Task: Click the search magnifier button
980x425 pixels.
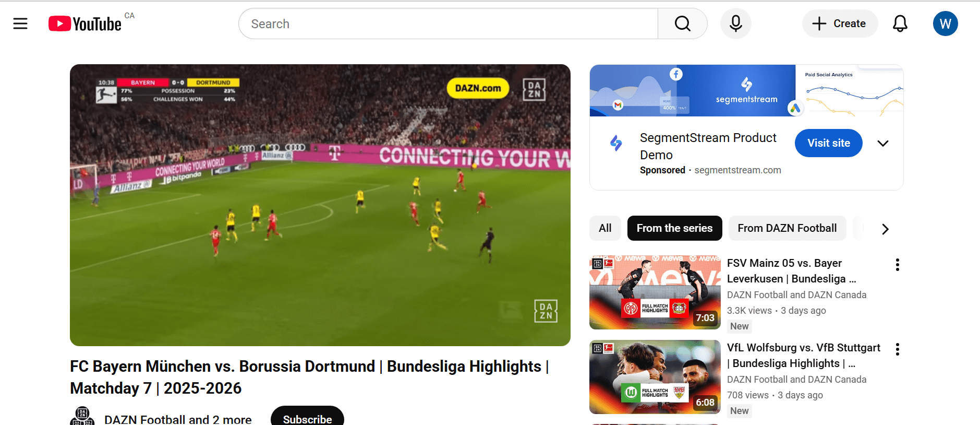Action: pos(682,23)
